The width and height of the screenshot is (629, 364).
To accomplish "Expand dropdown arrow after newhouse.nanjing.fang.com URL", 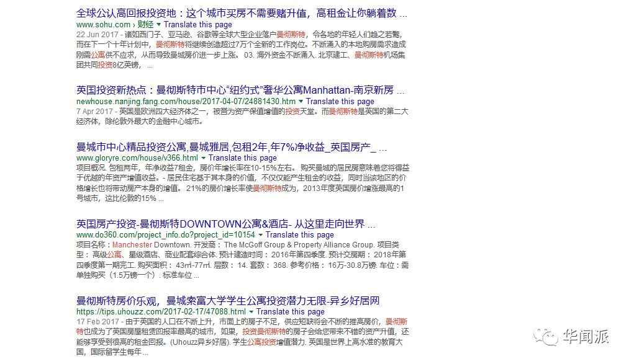I will click(301, 102).
